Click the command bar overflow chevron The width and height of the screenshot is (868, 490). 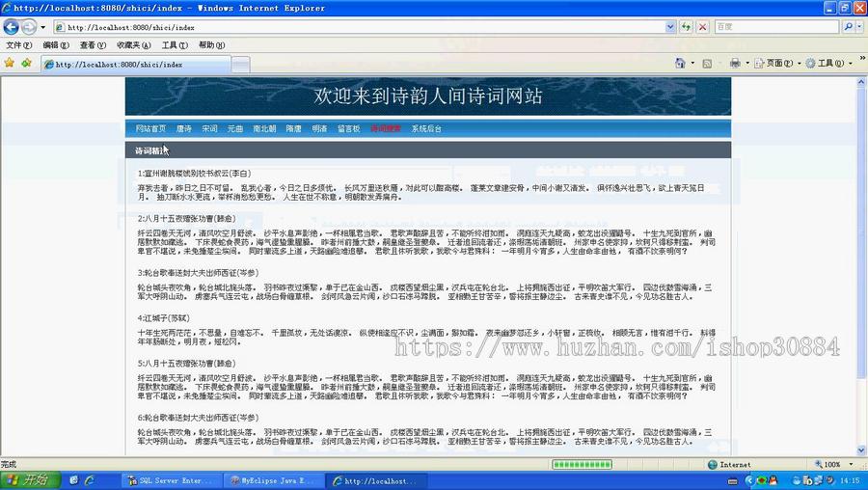click(x=862, y=58)
